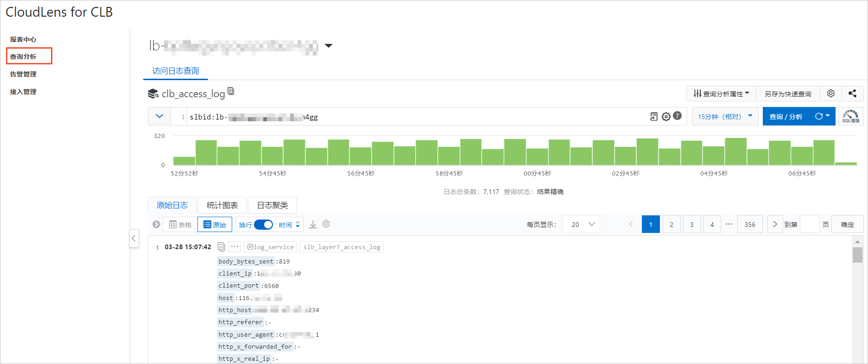
Task: Click the scrollbar up arrow
Action: click(x=857, y=242)
